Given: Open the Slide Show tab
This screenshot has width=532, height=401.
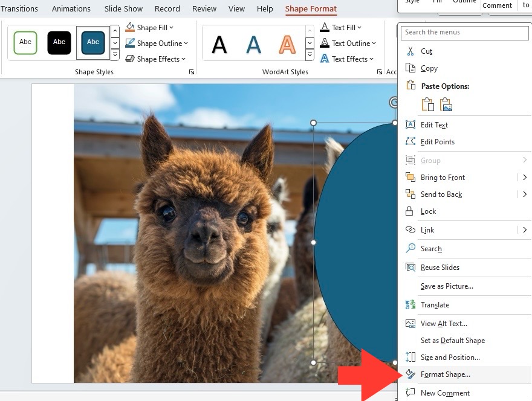Looking at the screenshot, I should click(x=123, y=9).
